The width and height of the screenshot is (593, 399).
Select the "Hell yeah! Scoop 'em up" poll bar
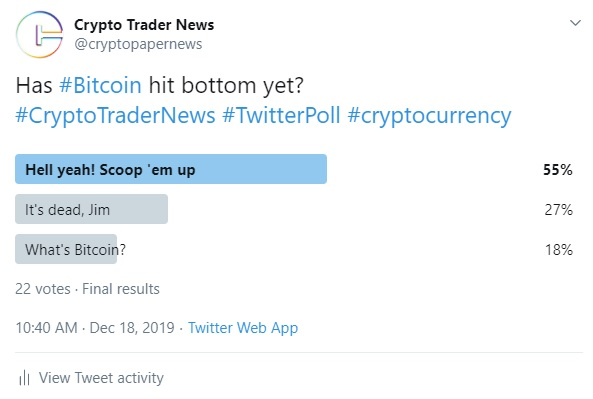[x=171, y=169]
